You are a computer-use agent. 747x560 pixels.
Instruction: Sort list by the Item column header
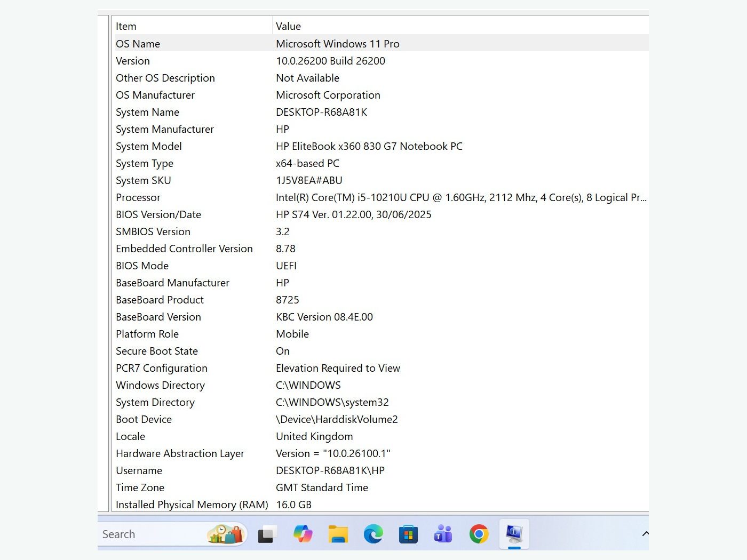click(192, 26)
